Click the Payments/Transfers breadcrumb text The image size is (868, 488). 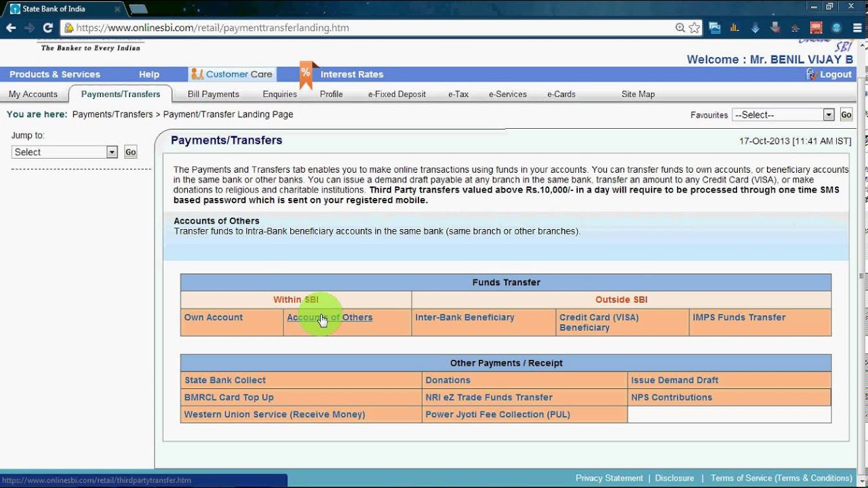(113, 115)
